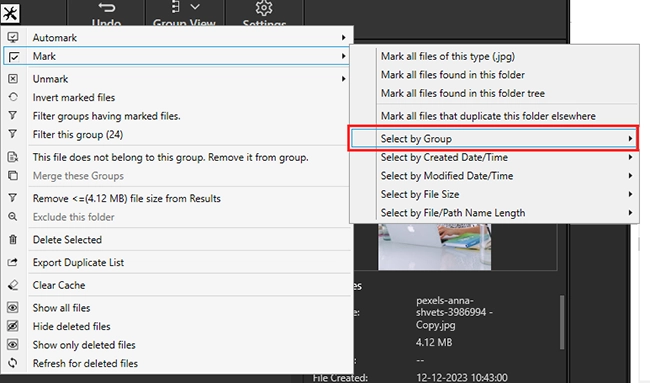650x383 pixels.
Task: Click the Mark checkbox icon
Action: (13, 56)
